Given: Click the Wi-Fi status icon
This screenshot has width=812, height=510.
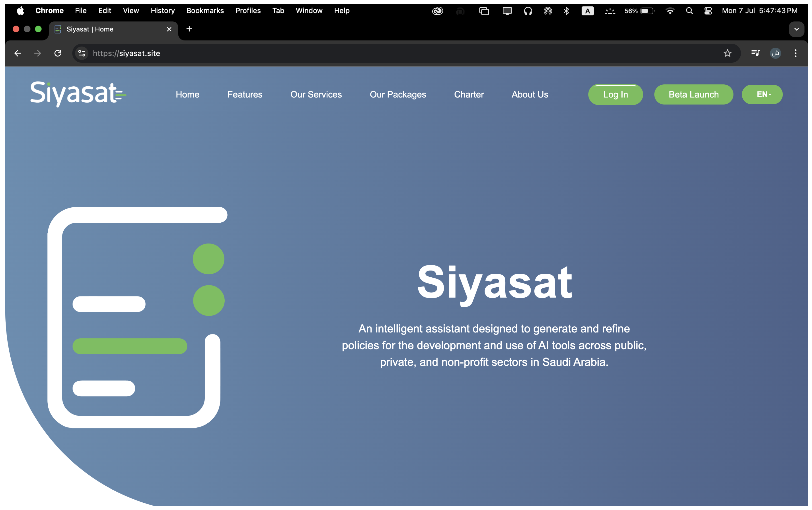Looking at the screenshot, I should [x=670, y=11].
